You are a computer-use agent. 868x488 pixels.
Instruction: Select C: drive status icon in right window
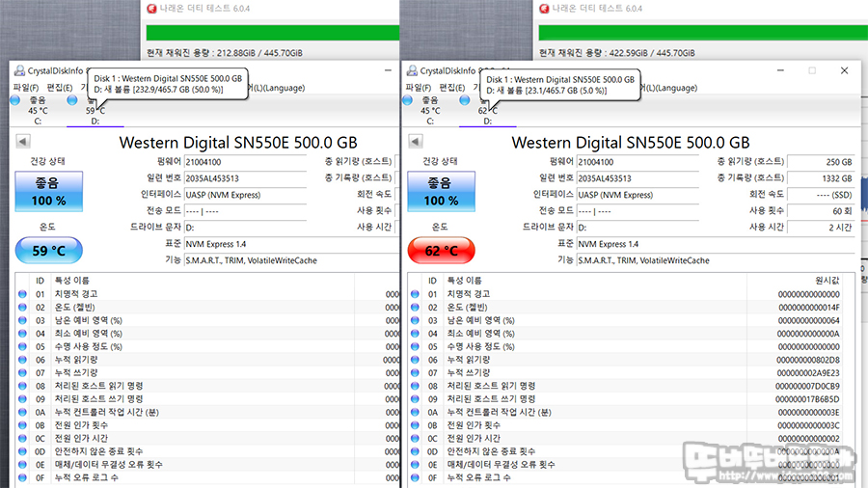(x=408, y=100)
